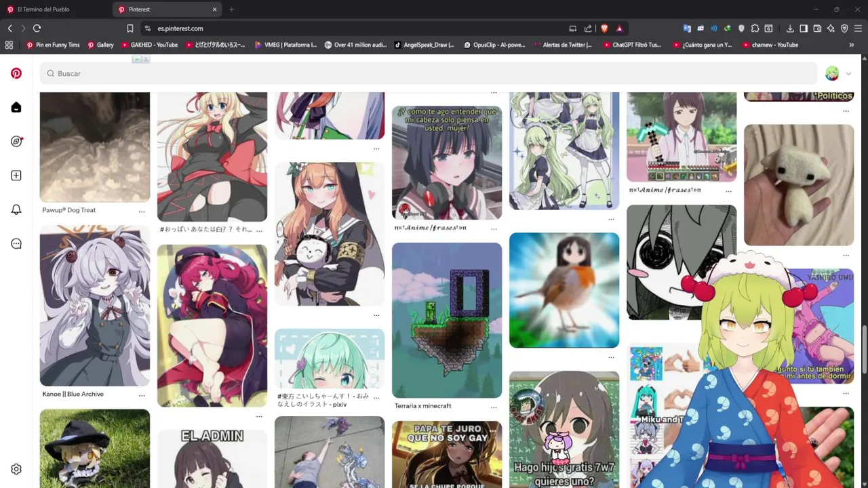Open the ChatGPT Filtró bookmark
The image size is (868, 488).
coord(632,45)
